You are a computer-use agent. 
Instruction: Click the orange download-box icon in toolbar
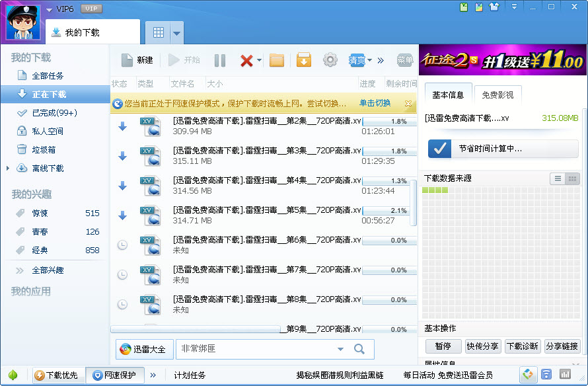coord(304,60)
